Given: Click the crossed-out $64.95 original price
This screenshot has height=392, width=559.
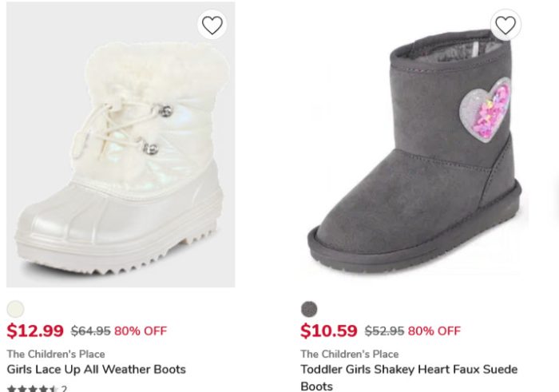Looking at the screenshot, I should tap(90, 331).
